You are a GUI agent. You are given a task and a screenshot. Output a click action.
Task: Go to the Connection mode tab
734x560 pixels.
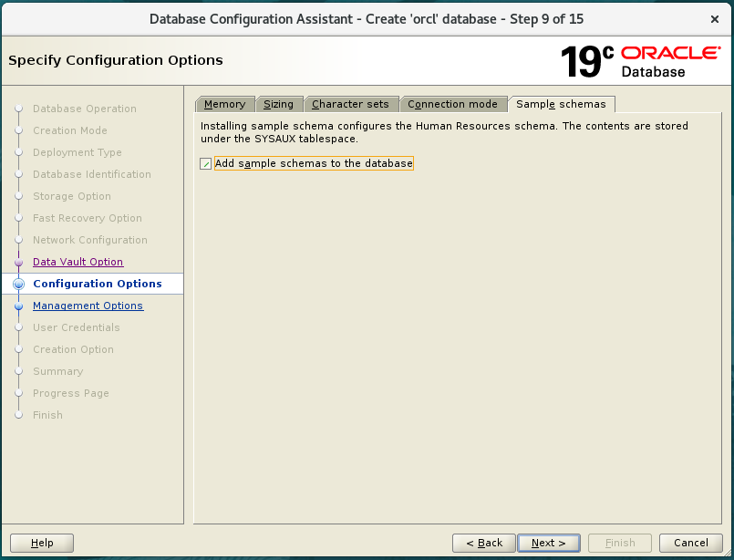pyautogui.click(x=452, y=104)
